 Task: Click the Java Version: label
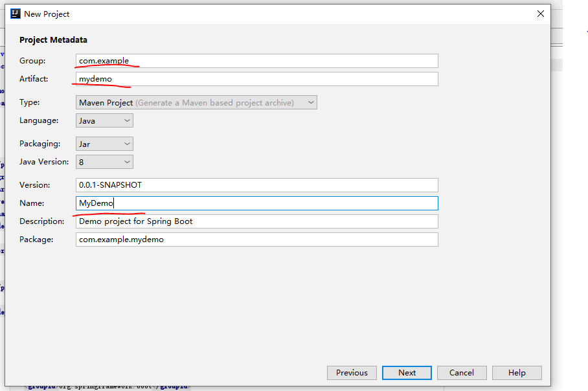pos(44,162)
